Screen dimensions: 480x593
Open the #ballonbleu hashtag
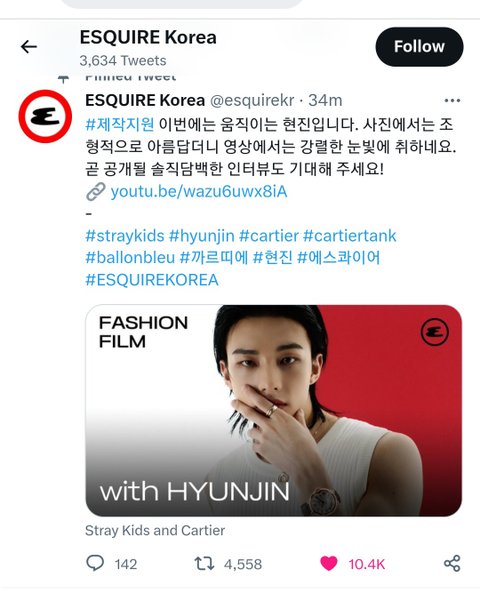[x=130, y=258]
